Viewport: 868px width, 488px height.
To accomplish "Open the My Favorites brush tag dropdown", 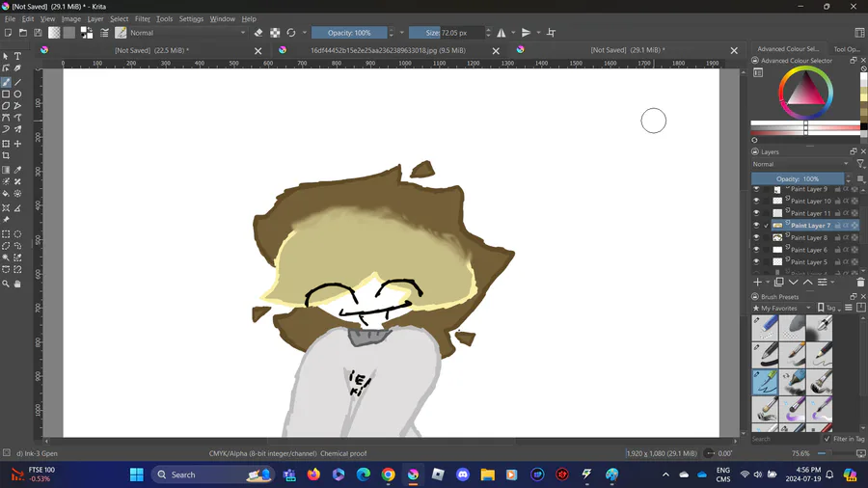I will 782,309.
